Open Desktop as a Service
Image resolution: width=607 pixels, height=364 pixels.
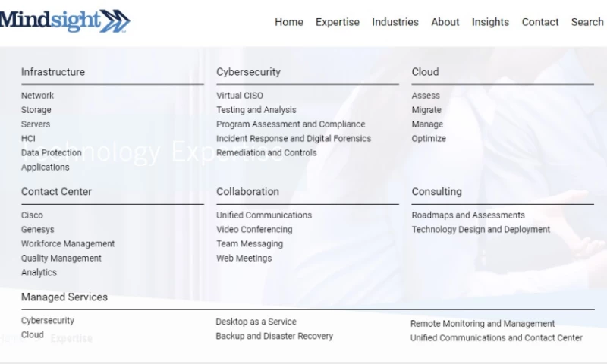point(256,322)
